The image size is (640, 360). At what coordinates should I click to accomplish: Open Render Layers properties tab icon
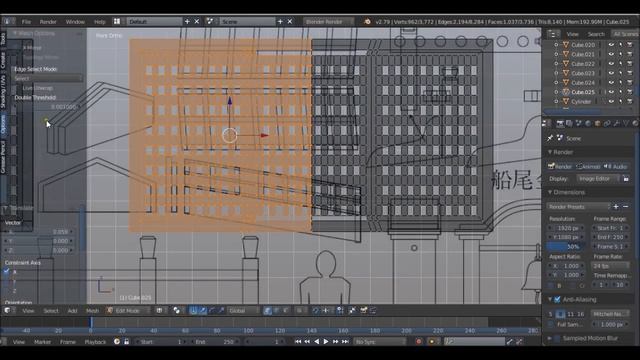click(569, 123)
